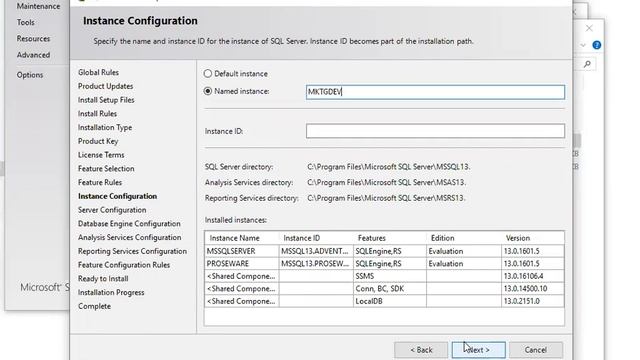
Task: Click the SQL Server directory path text
Action: click(x=389, y=167)
